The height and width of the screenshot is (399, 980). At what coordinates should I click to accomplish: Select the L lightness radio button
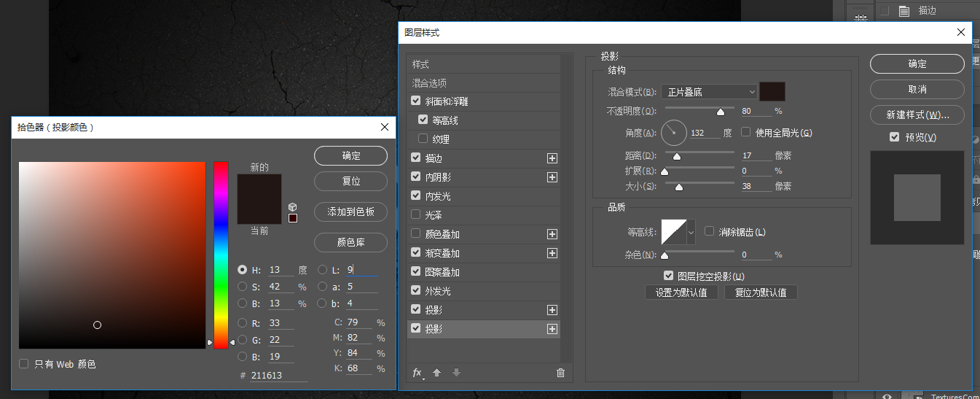click(322, 270)
